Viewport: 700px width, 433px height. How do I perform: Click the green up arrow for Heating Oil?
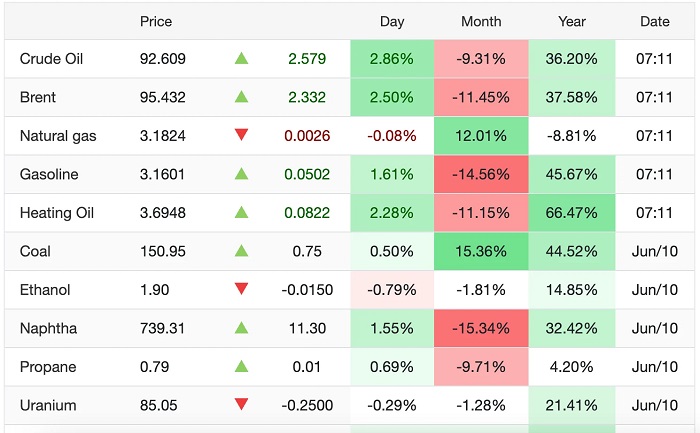pyautogui.click(x=242, y=212)
